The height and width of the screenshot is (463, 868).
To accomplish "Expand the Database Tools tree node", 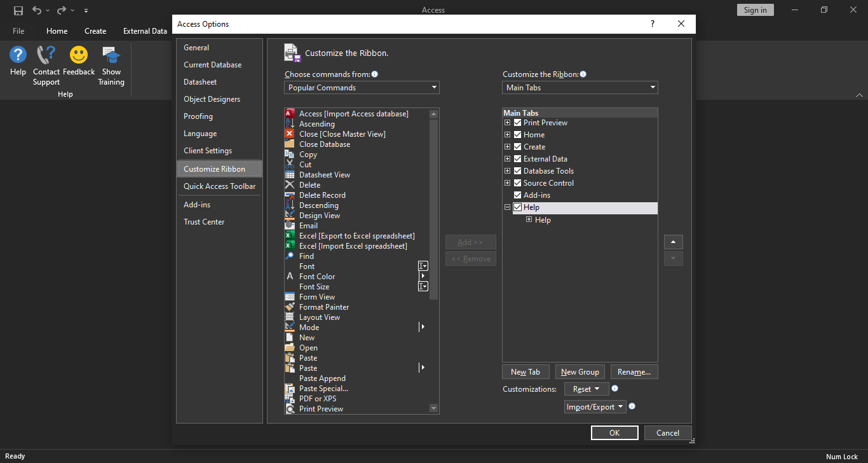I will (507, 171).
